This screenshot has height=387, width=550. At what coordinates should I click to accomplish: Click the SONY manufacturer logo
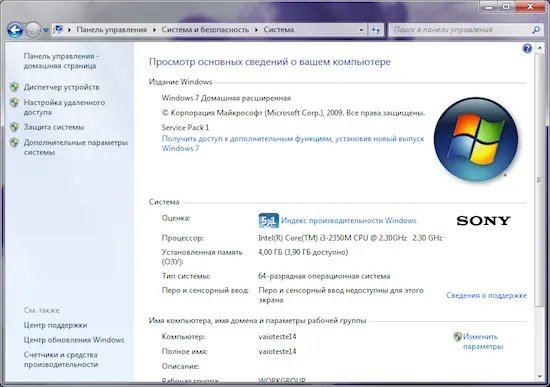(x=483, y=221)
